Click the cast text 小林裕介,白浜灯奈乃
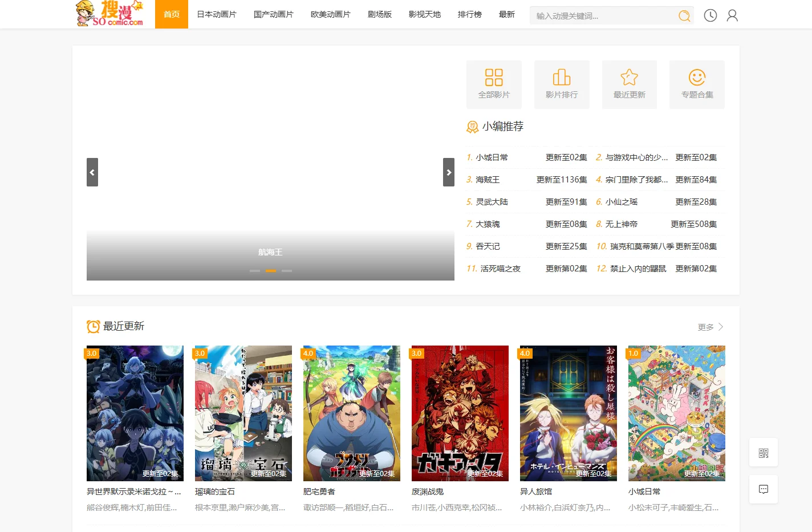Screen dimensions: 812x532 click(565, 507)
